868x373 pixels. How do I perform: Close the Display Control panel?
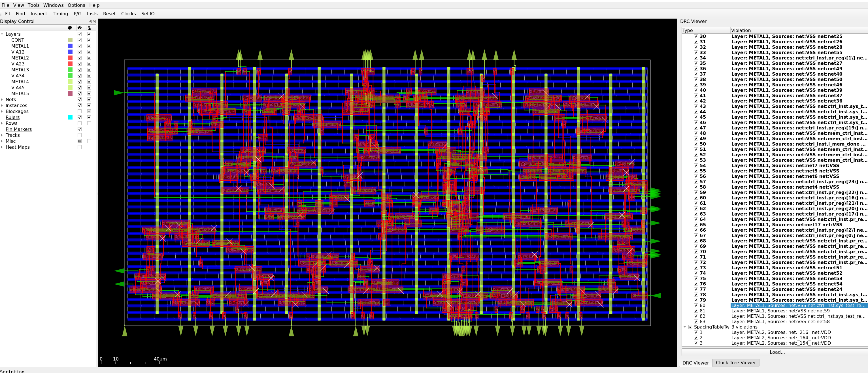[x=94, y=21]
